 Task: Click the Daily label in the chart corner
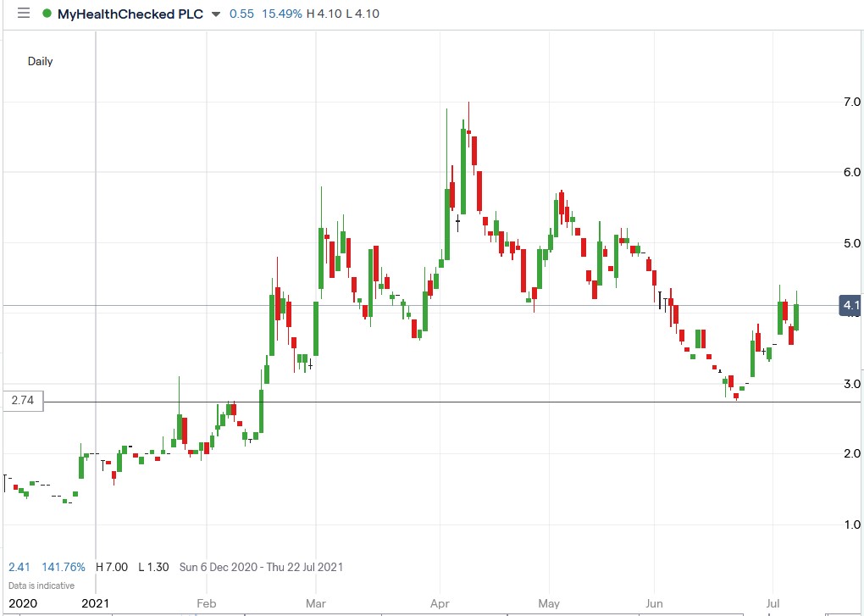click(x=40, y=61)
